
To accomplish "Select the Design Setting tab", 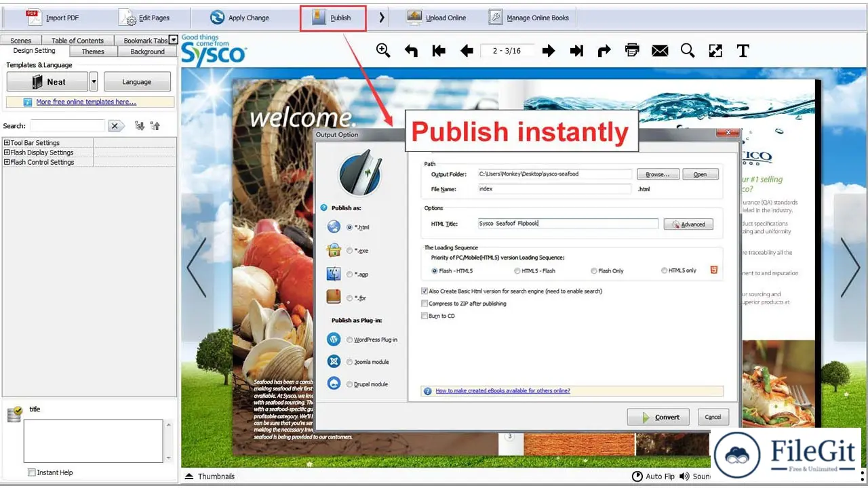I will click(x=35, y=51).
